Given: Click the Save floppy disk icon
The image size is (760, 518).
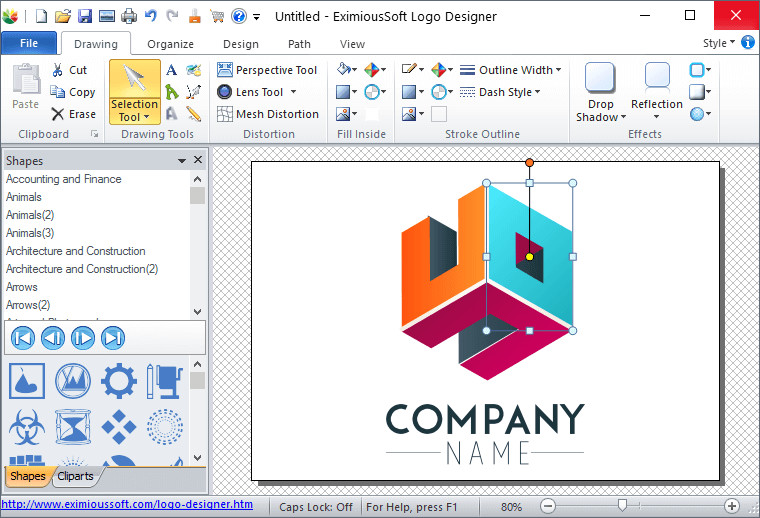Looking at the screenshot, I should pos(85,16).
